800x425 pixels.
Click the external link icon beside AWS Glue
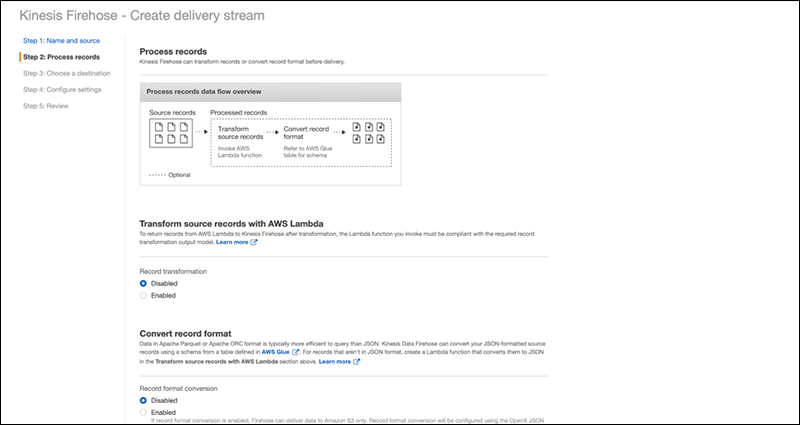pyautogui.click(x=295, y=352)
